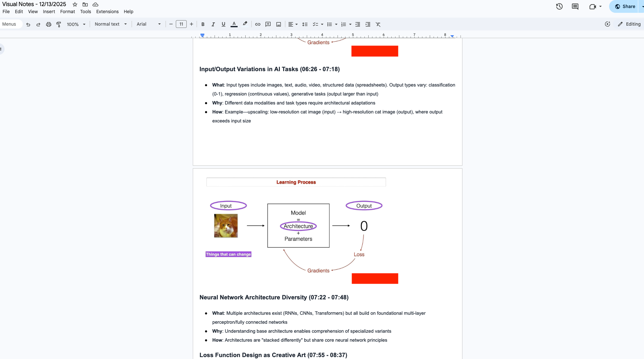Screen dimensions: 644x359
Task: Toggle italic formatting
Action: 213,24
